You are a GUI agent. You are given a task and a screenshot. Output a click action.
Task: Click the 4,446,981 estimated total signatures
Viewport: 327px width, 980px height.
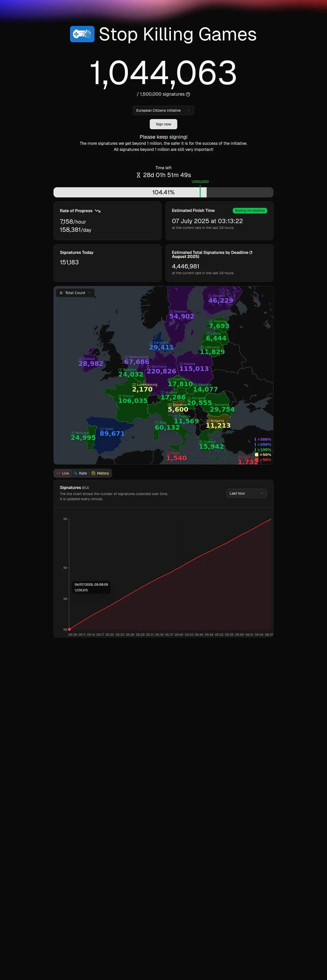click(x=185, y=266)
